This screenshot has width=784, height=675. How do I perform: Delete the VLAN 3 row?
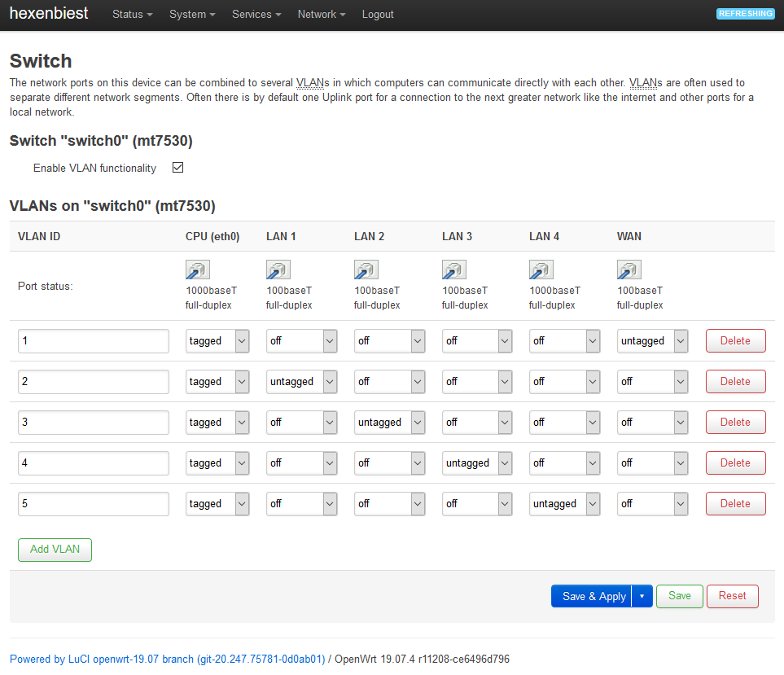click(735, 423)
